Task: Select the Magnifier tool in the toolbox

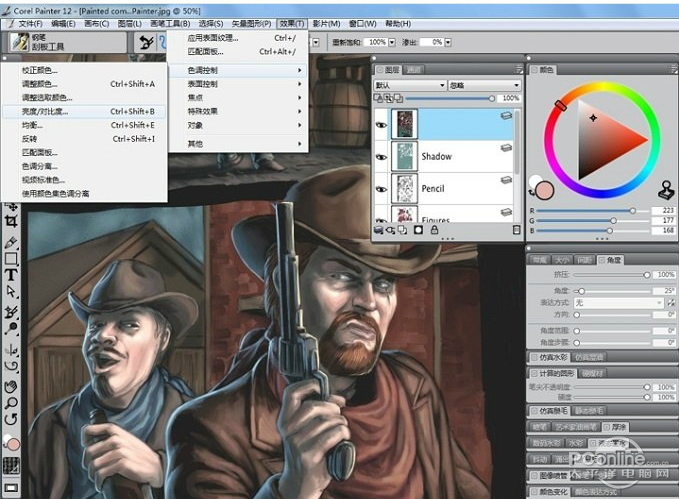Action: 12,401
